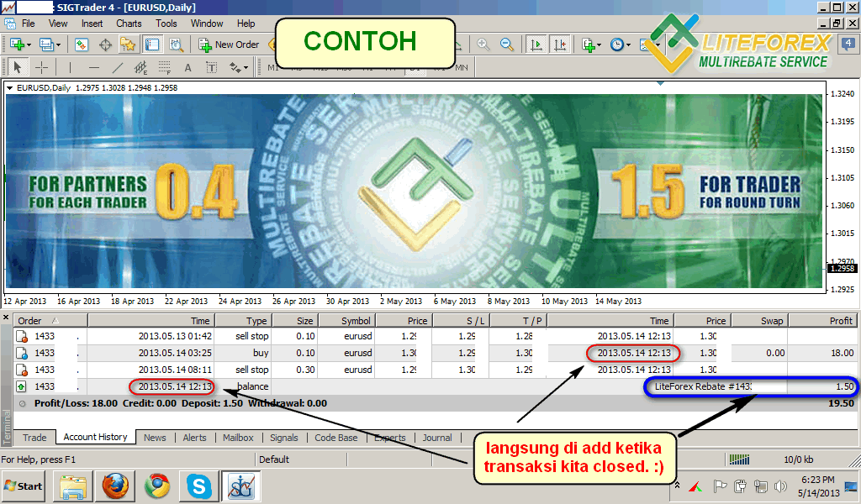This screenshot has height=504, width=861.
Task: Open the Window menu
Action: [207, 24]
